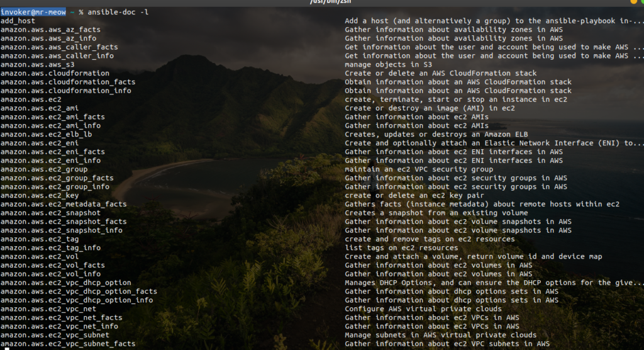Click 'Create and optionally attach an Elastic Network Interface'

coord(493,143)
